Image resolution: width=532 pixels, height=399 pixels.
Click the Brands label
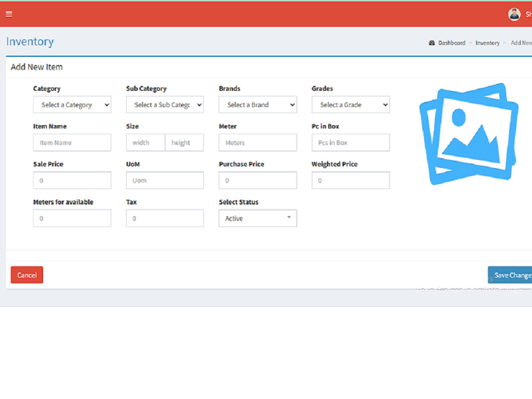(230, 88)
